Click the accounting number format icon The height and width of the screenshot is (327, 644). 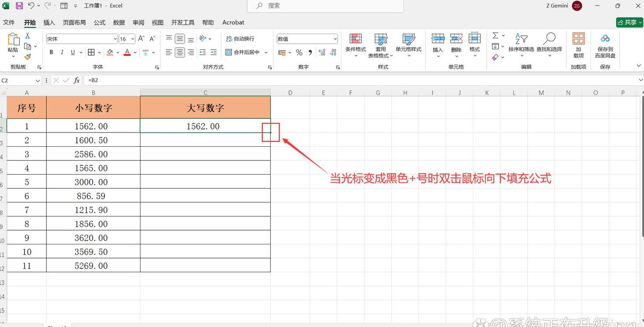(281, 53)
